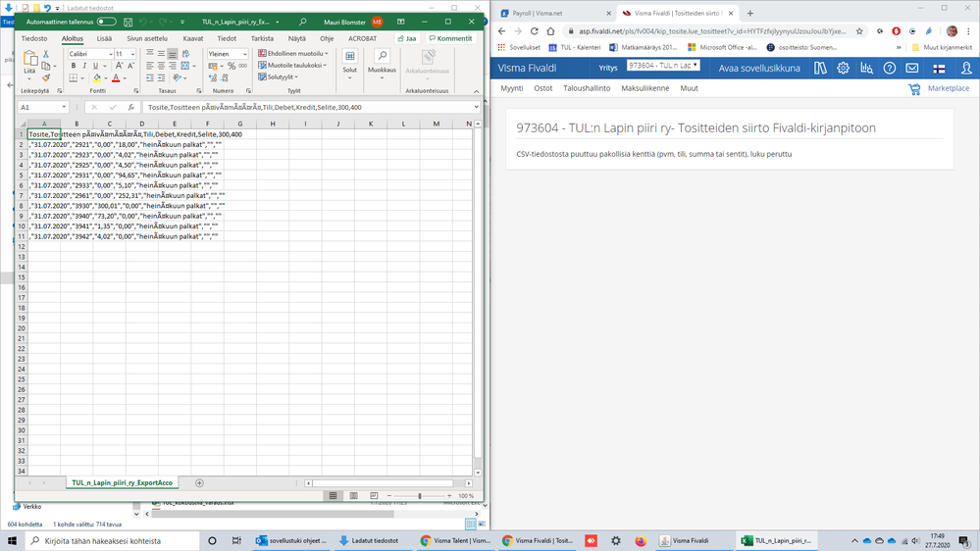The image size is (980, 551).
Task: Click the Chrome address bar URL
Action: 712,31
